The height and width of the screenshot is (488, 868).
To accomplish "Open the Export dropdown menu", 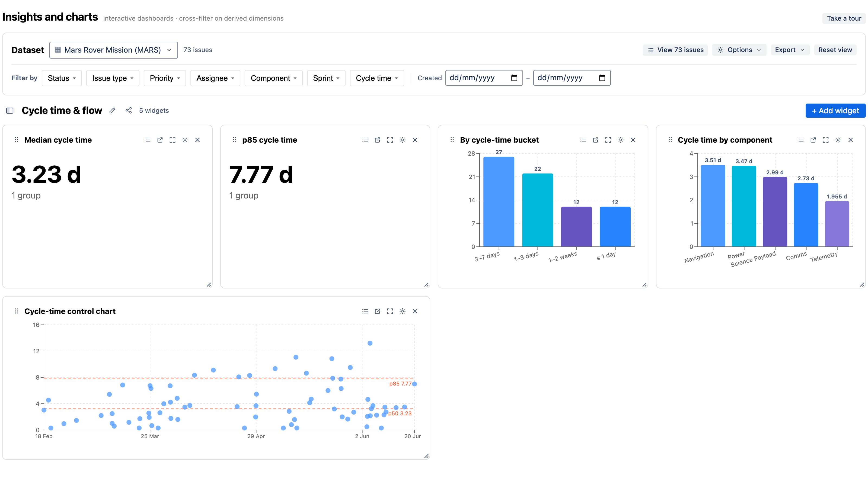I will [x=790, y=50].
